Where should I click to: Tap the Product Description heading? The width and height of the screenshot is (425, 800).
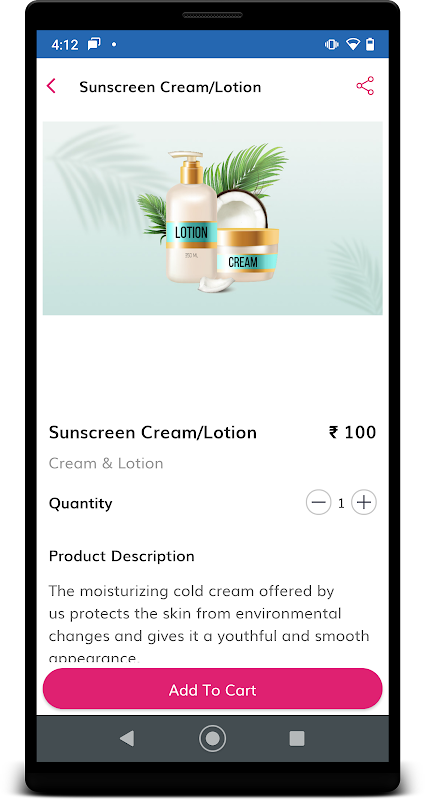coord(121,556)
